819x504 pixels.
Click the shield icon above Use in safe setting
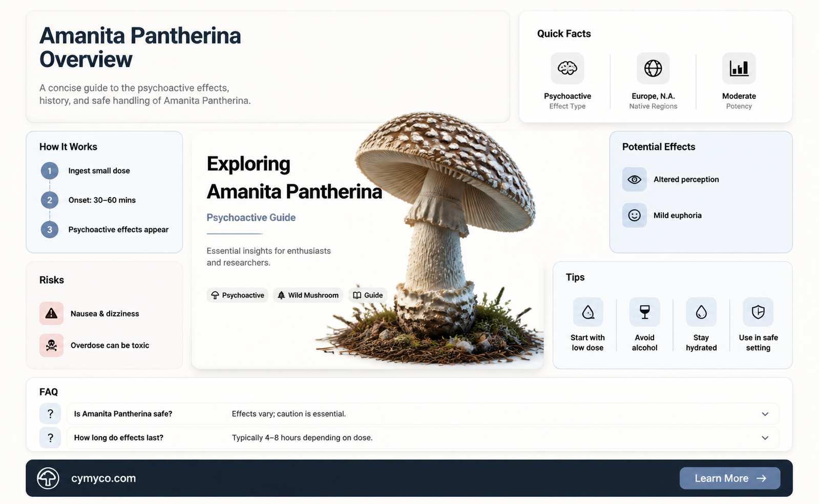coord(758,312)
